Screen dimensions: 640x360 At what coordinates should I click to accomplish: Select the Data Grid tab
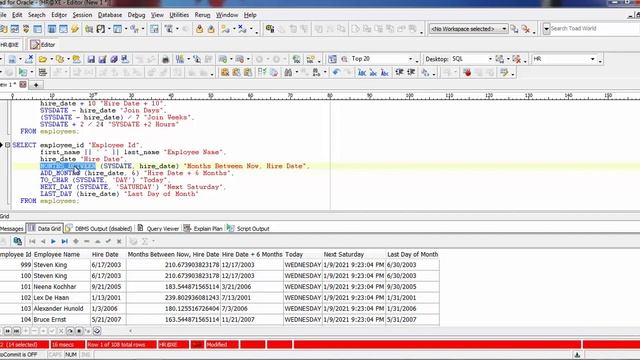(x=44, y=229)
